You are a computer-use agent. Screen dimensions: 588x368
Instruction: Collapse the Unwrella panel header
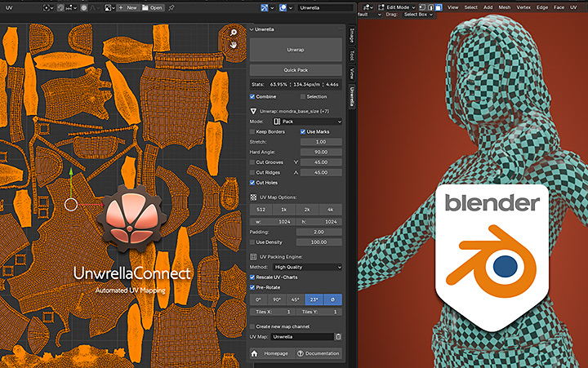point(252,29)
